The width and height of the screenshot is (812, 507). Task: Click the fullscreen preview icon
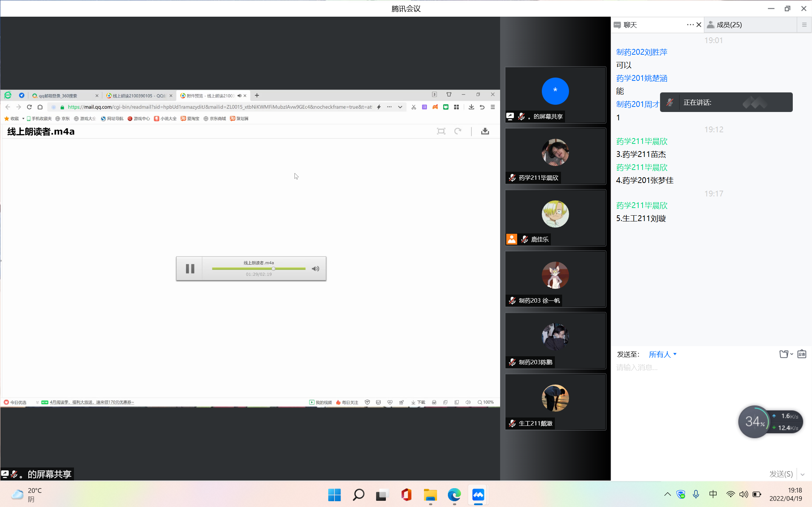[x=441, y=131]
